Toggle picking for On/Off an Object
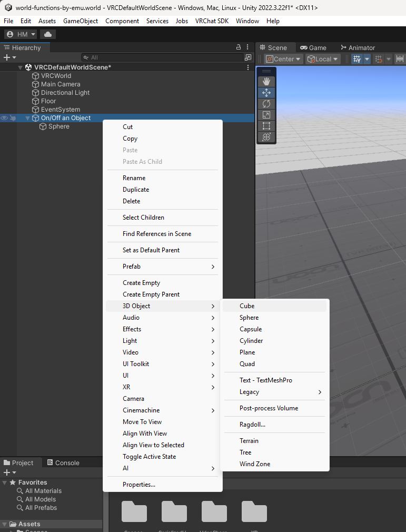The width and height of the screenshot is (406, 532). pyautogui.click(x=13, y=118)
